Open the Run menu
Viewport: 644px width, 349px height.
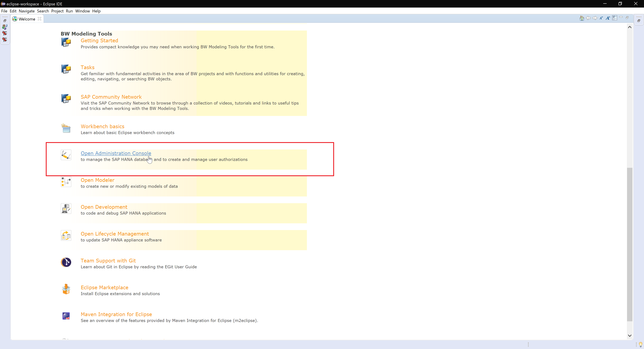69,11
